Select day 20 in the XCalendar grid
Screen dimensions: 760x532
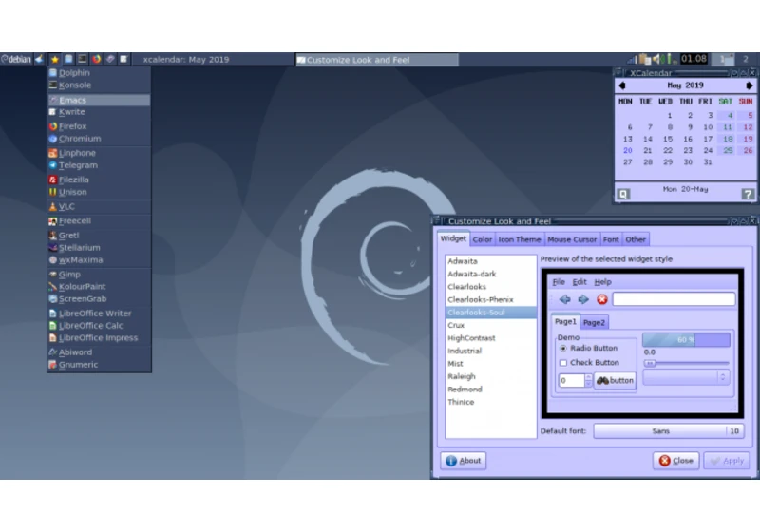click(x=628, y=151)
